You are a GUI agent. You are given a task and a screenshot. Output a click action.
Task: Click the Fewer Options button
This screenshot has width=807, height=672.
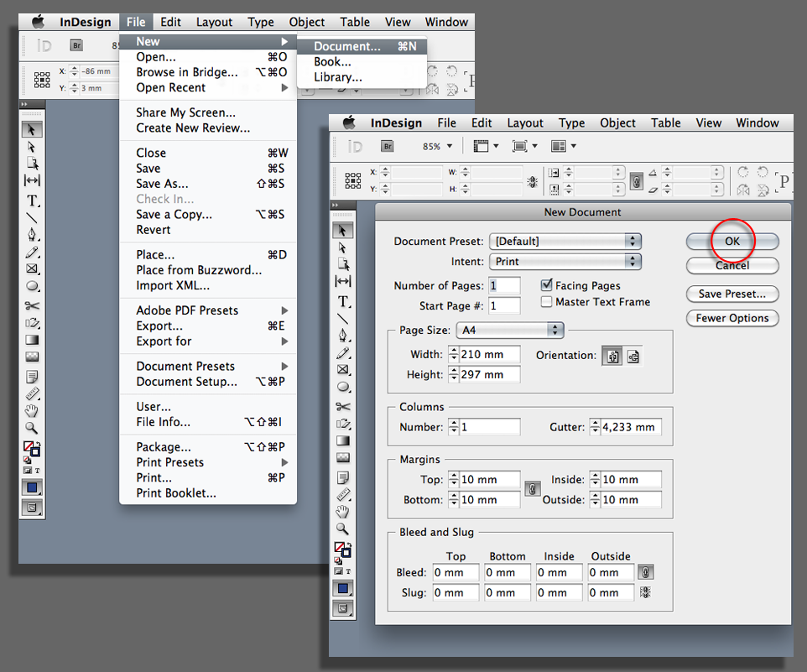pyautogui.click(x=732, y=318)
